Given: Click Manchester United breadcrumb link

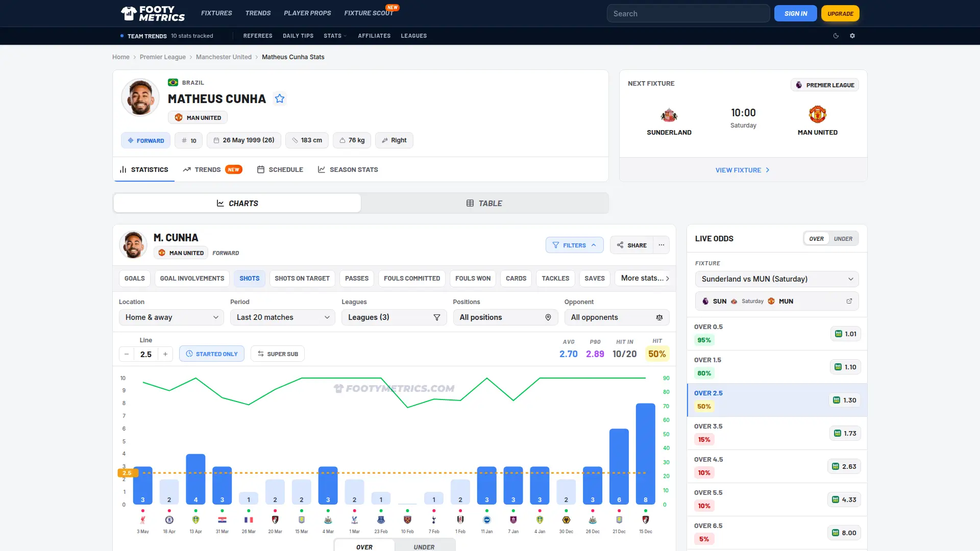Looking at the screenshot, I should tap(224, 57).
